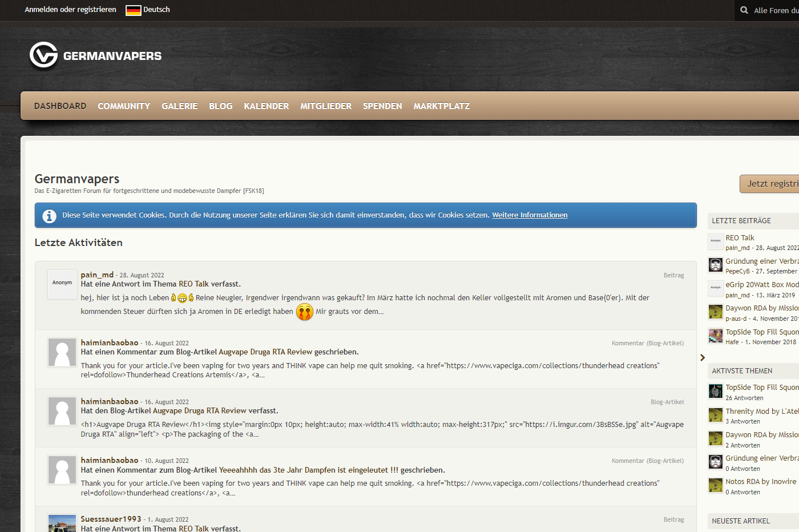Open Gründung einer Verbra... in Letzte Beiträge
This screenshot has width=799, height=532.
[762, 261]
